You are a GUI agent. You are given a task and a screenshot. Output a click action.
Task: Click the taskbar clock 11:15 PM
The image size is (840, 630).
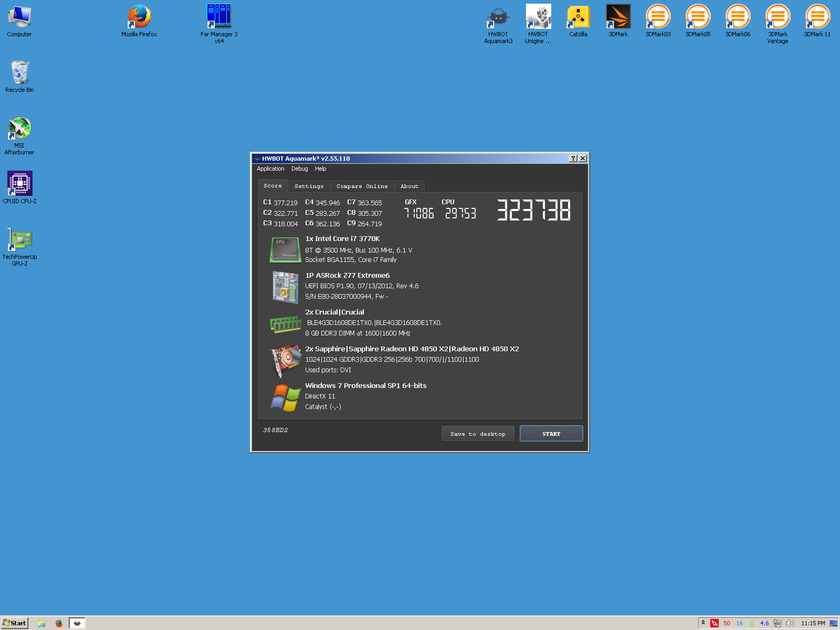[x=813, y=623]
